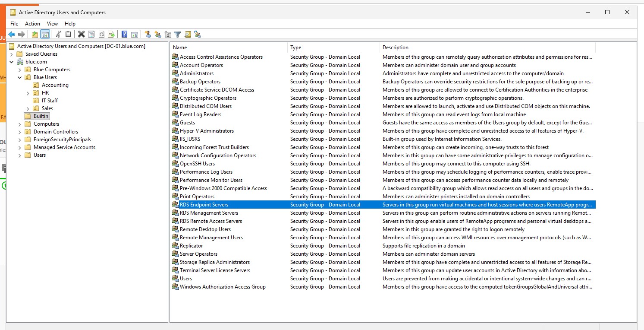Expand the Managed Service Accounts node
Viewport: 644px width, 330px height.
[20, 147]
